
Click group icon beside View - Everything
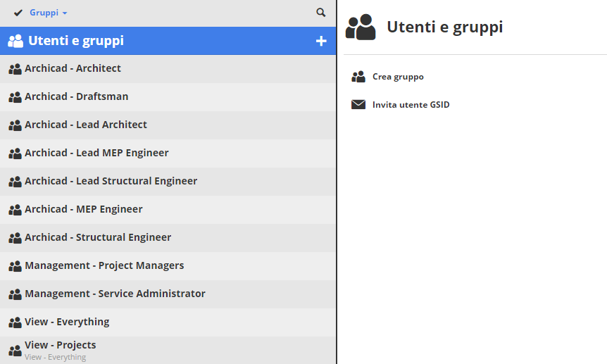click(x=15, y=322)
